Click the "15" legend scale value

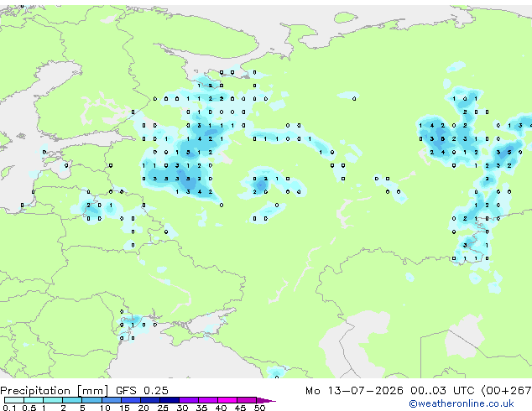[124, 408]
